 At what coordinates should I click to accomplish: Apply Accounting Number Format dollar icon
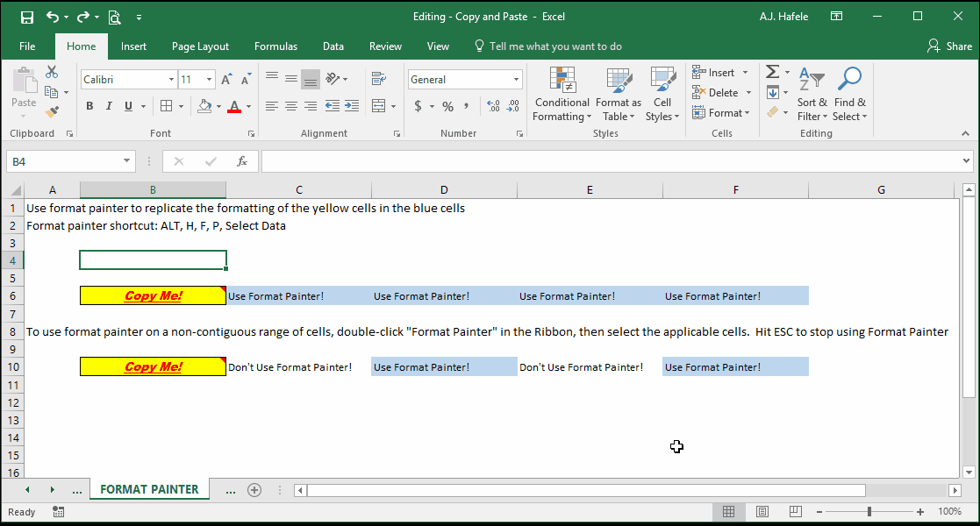(x=418, y=106)
